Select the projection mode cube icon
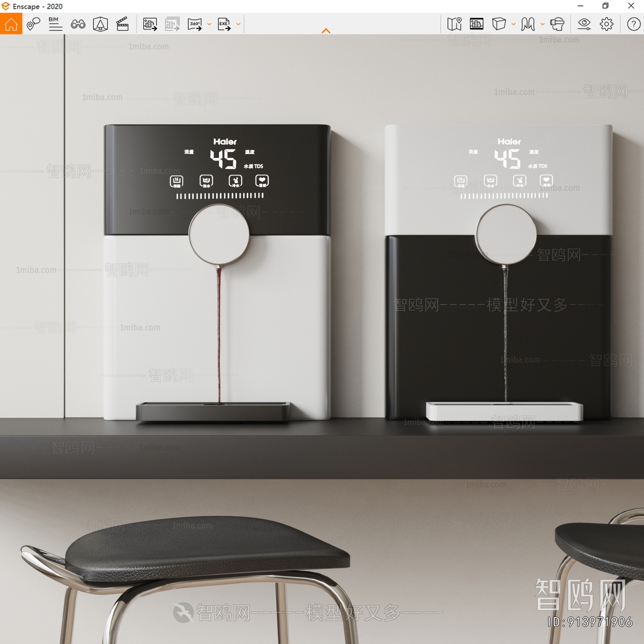 click(499, 24)
